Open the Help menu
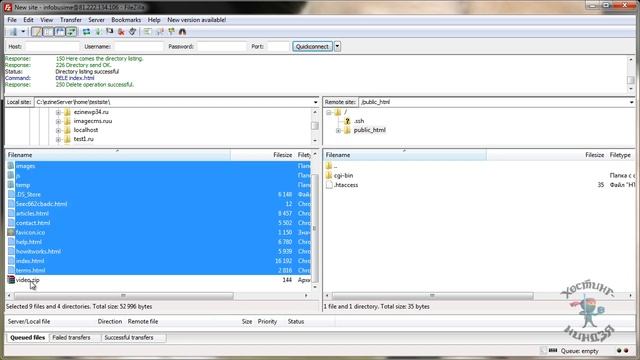The width and height of the screenshot is (640, 360). [x=154, y=20]
